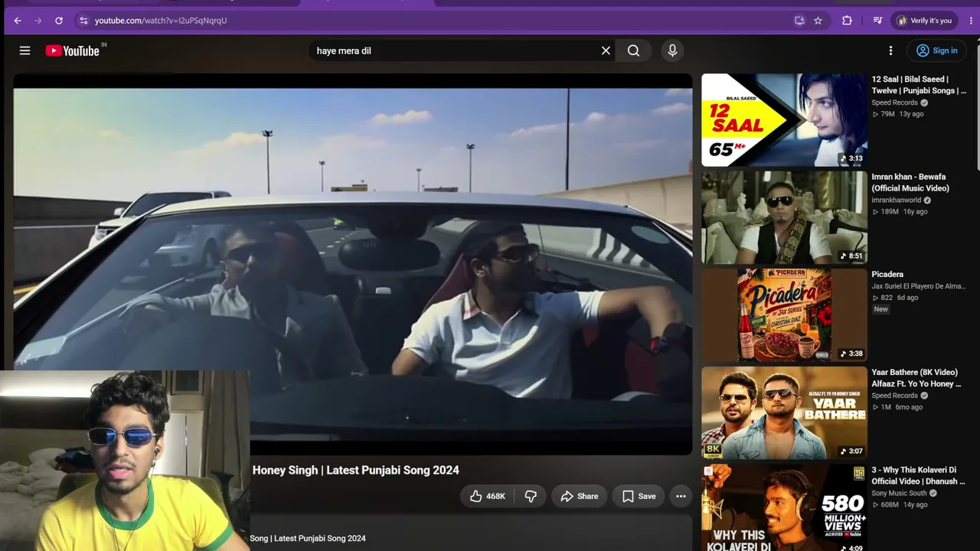Image resolution: width=980 pixels, height=551 pixels.
Task: Open the 12 Saal video thumbnail
Action: pyautogui.click(x=784, y=120)
